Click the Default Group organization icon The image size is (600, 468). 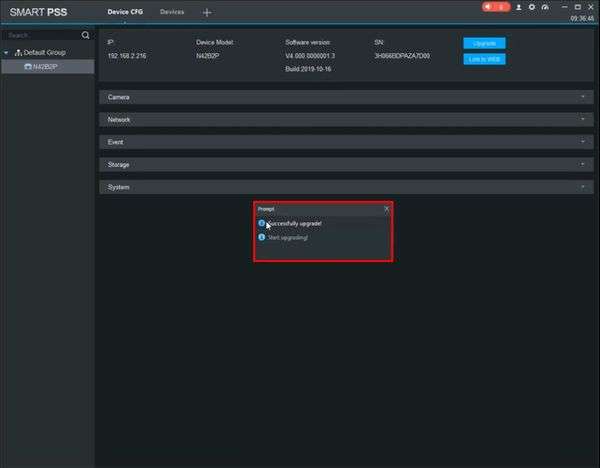coord(18,52)
